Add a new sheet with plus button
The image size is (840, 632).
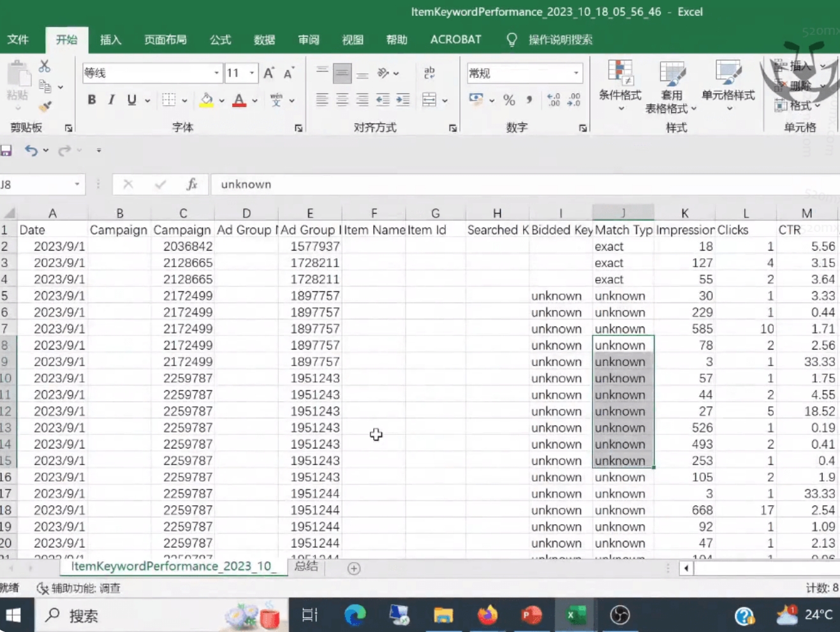tap(354, 568)
